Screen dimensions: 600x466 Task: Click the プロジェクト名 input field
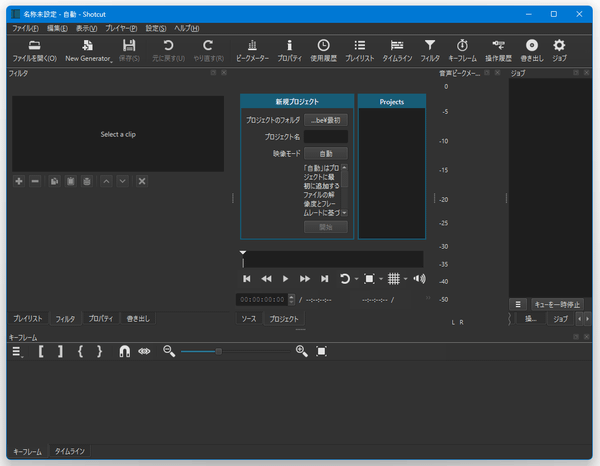pyautogui.click(x=326, y=137)
